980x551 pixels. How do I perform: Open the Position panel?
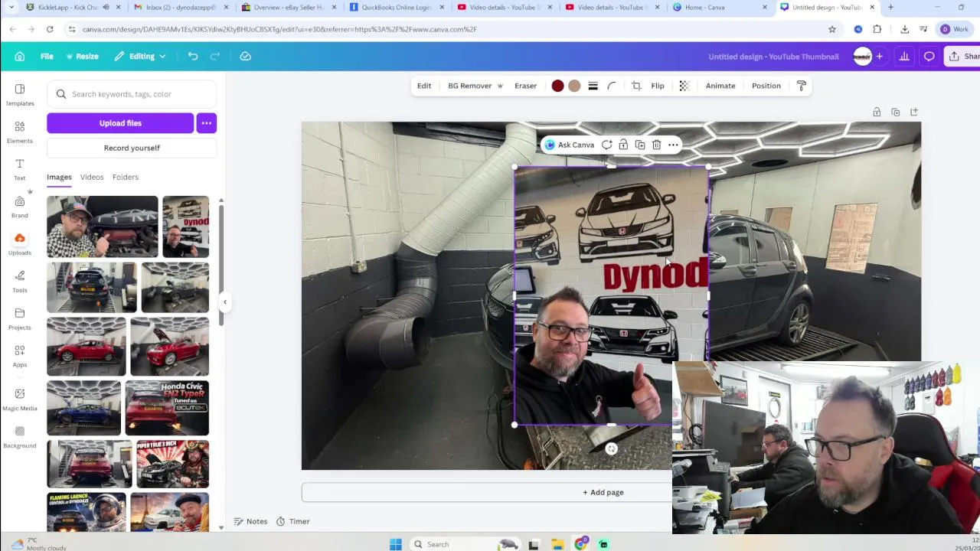coord(766,86)
